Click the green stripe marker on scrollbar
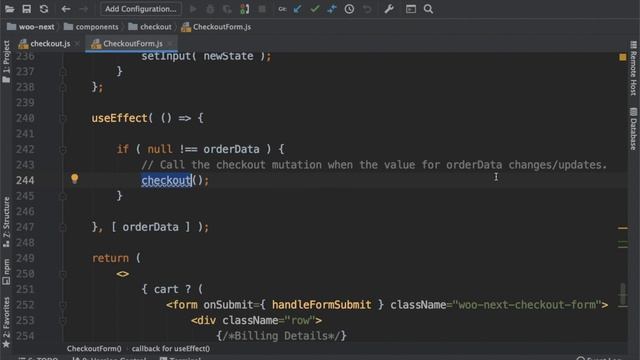 [622, 243]
